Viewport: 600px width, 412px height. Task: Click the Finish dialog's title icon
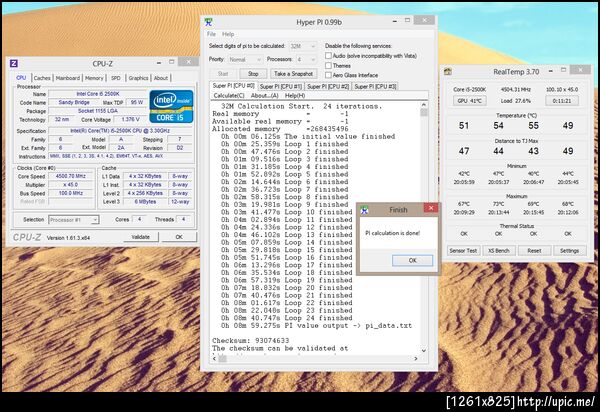pos(364,210)
